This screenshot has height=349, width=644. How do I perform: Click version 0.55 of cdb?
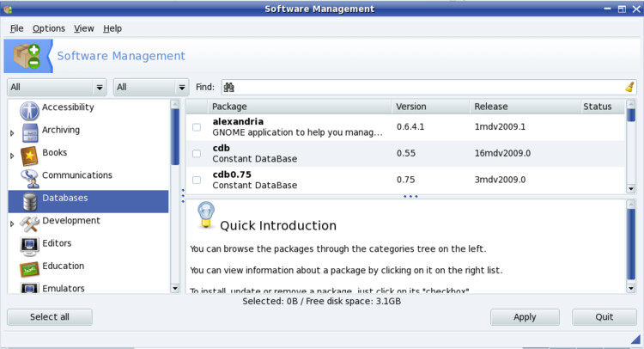point(406,153)
